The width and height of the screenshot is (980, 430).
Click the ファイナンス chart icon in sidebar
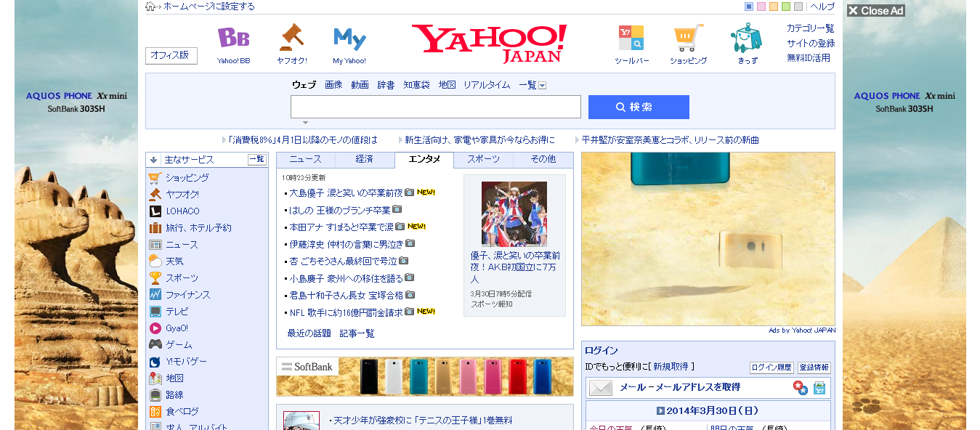click(x=155, y=295)
